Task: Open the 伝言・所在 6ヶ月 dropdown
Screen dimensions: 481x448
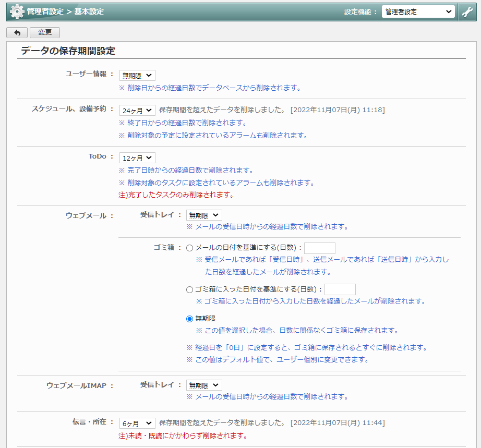Action: click(137, 423)
